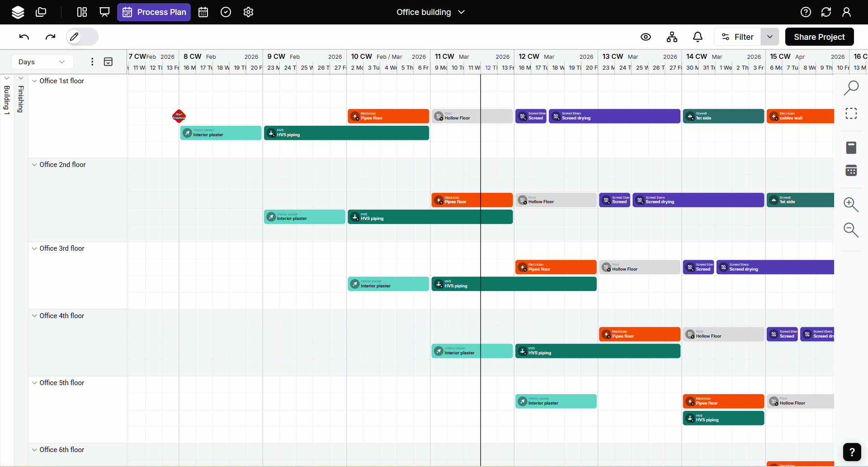This screenshot has height=467, width=868.
Task: Click the undo arrow icon
Action: 24,37
